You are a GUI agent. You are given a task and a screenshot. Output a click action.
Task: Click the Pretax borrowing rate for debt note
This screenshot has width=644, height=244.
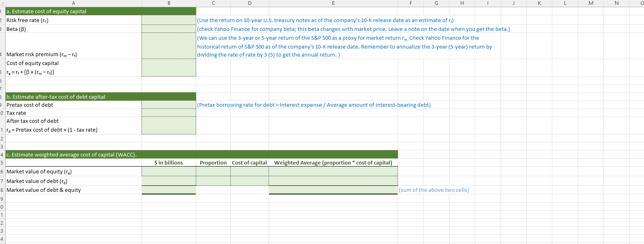pyautogui.click(x=314, y=105)
